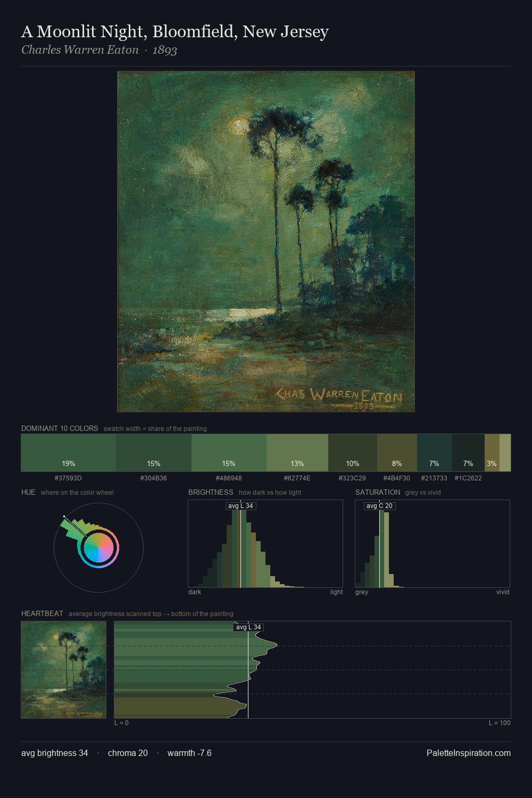Click the hex code text #304B36

tap(154, 478)
